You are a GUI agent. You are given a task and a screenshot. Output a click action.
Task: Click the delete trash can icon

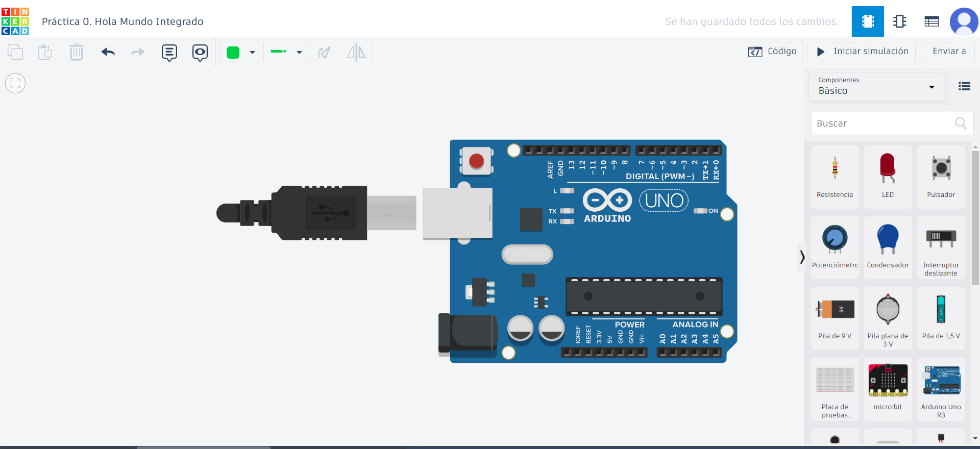pos(77,52)
